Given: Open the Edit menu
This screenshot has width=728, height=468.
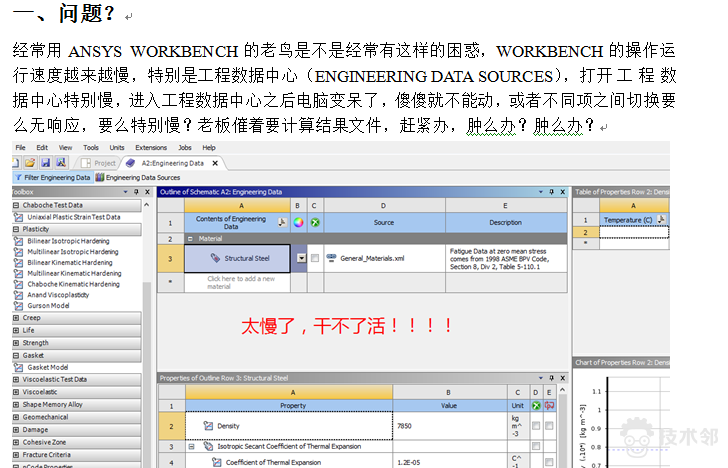Looking at the screenshot, I should [x=42, y=148].
